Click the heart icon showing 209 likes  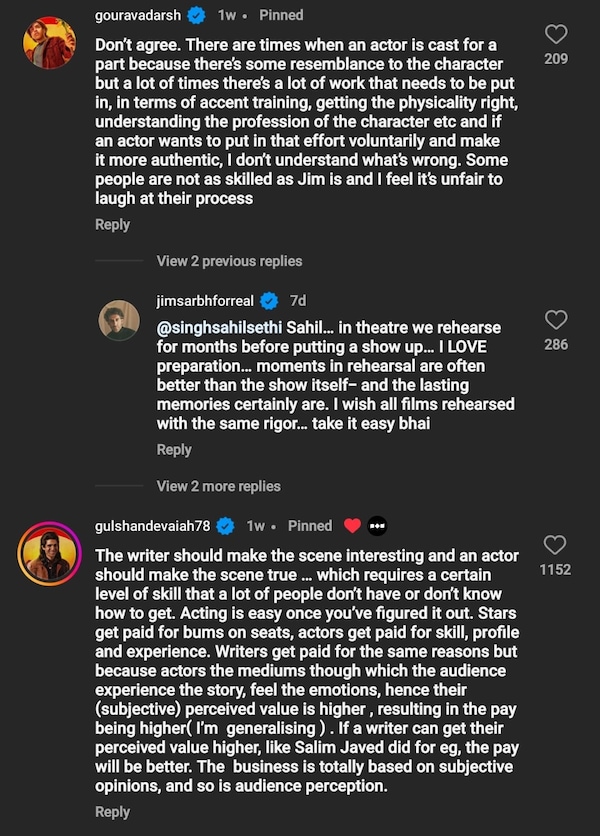(556, 34)
